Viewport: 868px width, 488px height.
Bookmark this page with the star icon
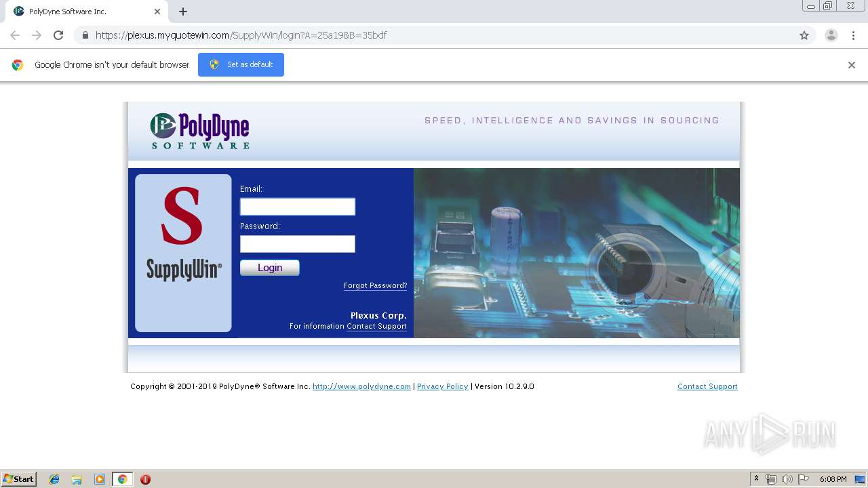[x=804, y=35]
